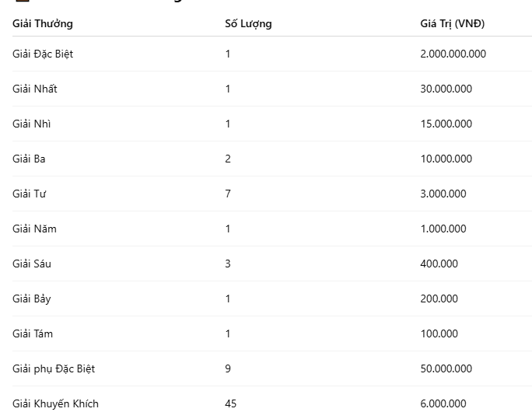The width and height of the screenshot is (532, 419).
Task: Click the quantity 7 in Giải Tư row
Action: tap(228, 194)
